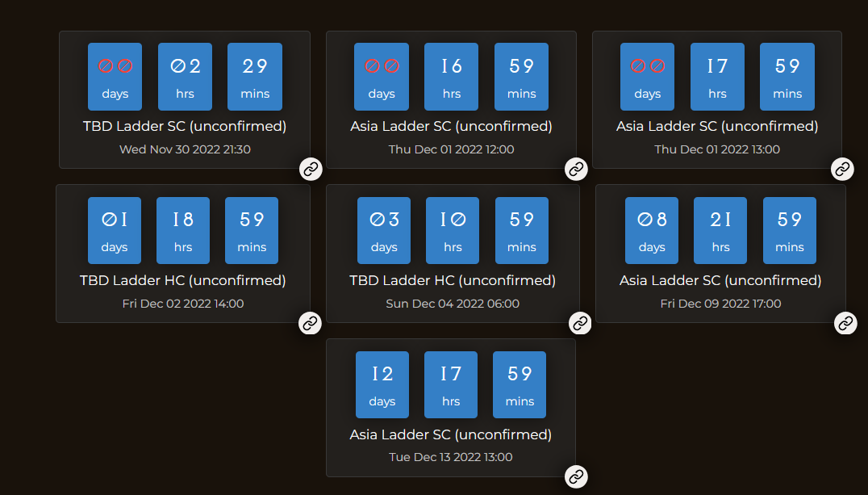Open link icon for Fri Dec 02 14:00 event
The width and height of the screenshot is (868, 495).
(x=310, y=323)
